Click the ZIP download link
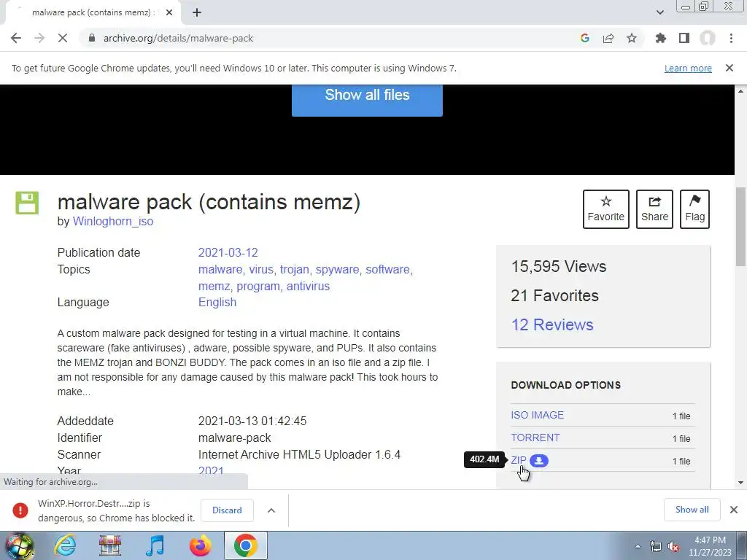Image resolution: width=747 pixels, height=560 pixels. point(519,461)
